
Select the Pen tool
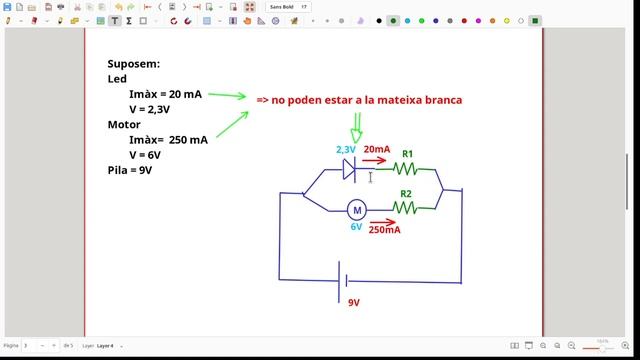pos(8,21)
